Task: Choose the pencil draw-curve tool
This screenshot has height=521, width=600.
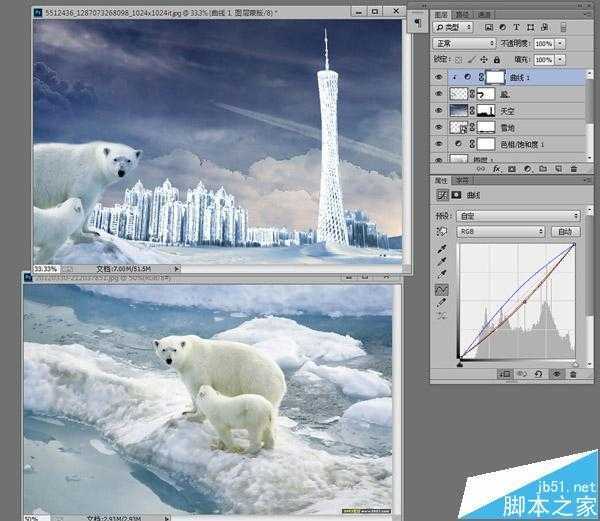Action: coord(442,303)
